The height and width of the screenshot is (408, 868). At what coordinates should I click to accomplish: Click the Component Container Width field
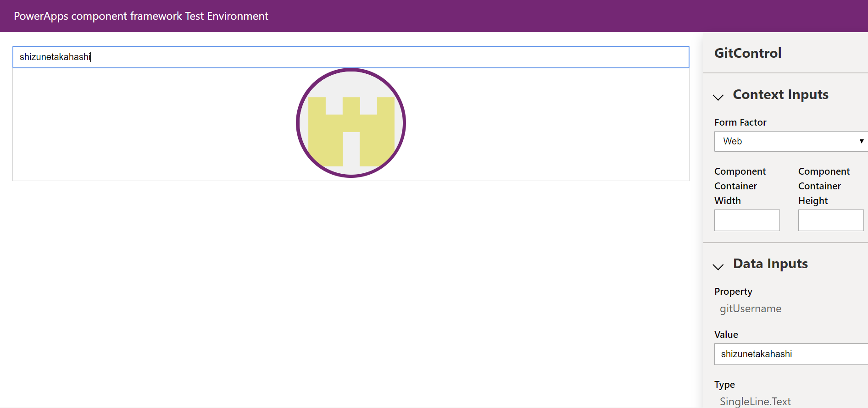point(747,220)
